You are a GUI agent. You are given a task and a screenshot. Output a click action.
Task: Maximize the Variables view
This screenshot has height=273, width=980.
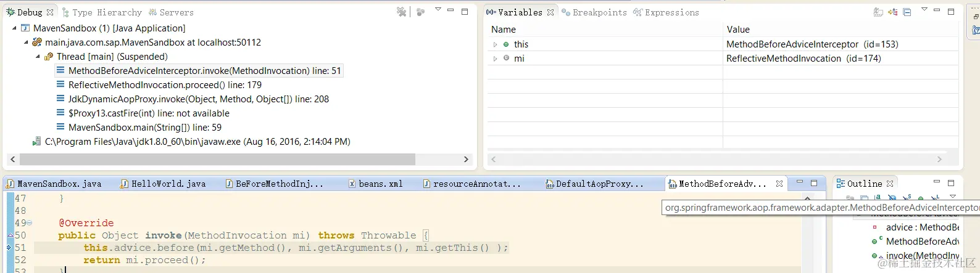[x=951, y=11]
